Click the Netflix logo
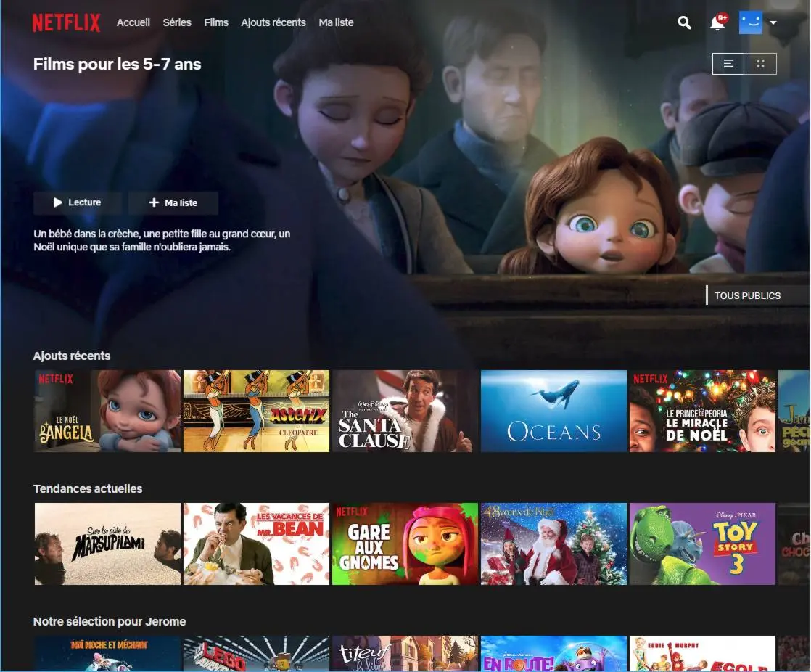The width and height of the screenshot is (811, 672). pyautogui.click(x=66, y=22)
